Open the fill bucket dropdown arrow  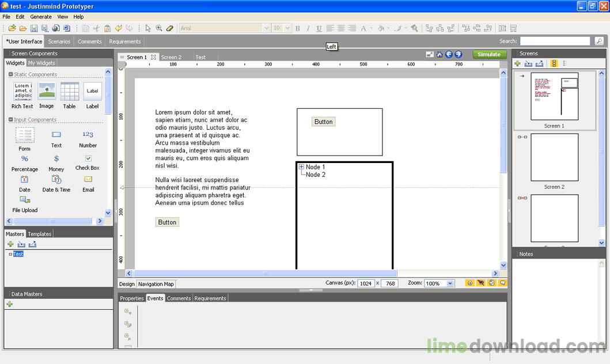pos(388,28)
